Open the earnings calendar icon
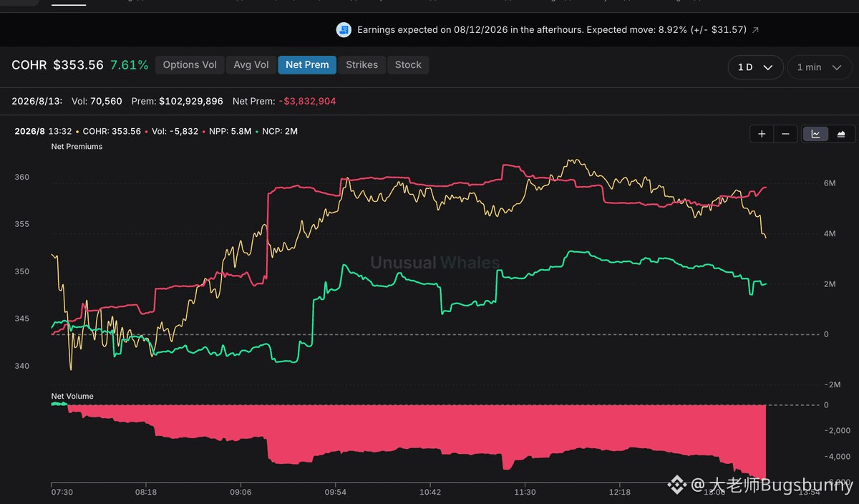Image resolution: width=859 pixels, height=504 pixels. pyautogui.click(x=344, y=30)
